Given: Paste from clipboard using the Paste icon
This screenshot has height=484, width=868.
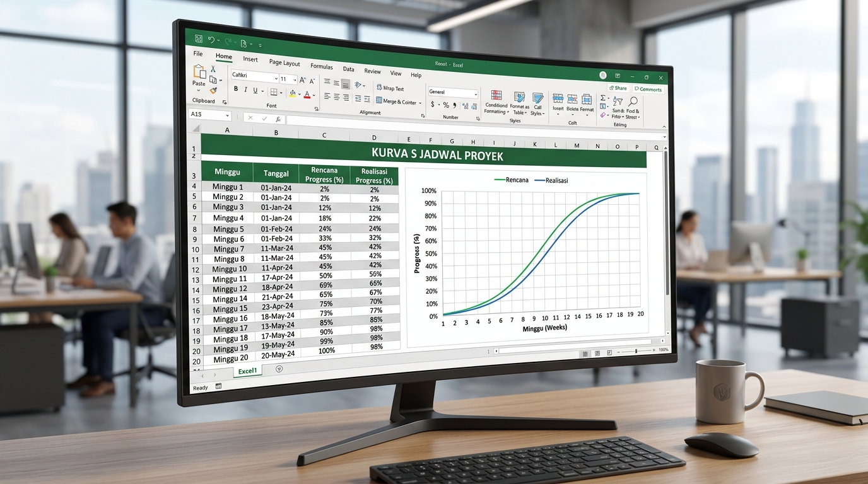Looking at the screenshot, I should coord(199,71).
